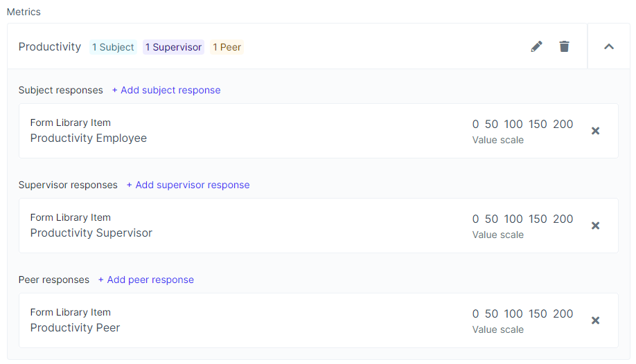Remove the Productivity Peer form item

pyautogui.click(x=595, y=320)
